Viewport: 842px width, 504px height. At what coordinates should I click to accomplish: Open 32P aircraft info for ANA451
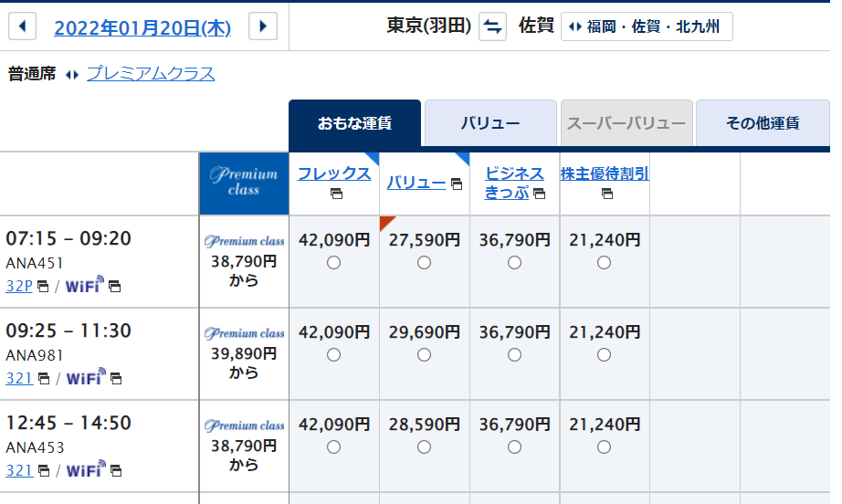(19, 286)
